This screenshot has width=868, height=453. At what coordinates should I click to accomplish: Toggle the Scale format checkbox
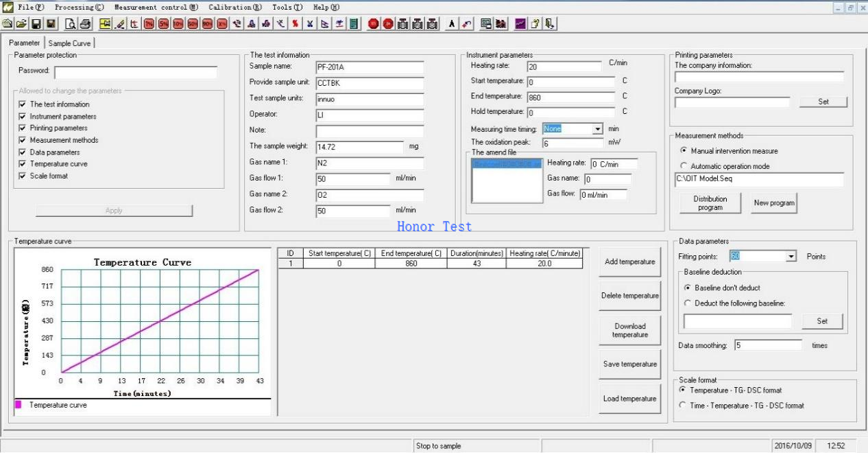tap(22, 176)
